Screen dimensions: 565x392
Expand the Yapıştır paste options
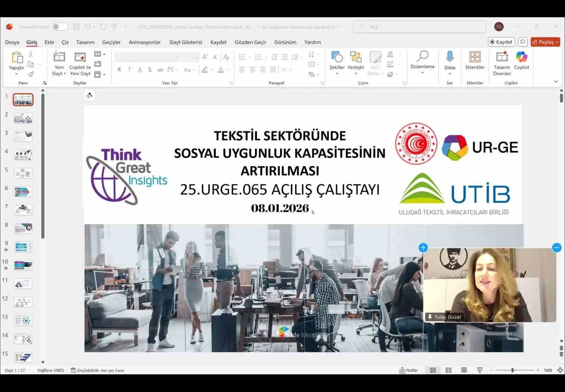pyautogui.click(x=16, y=73)
